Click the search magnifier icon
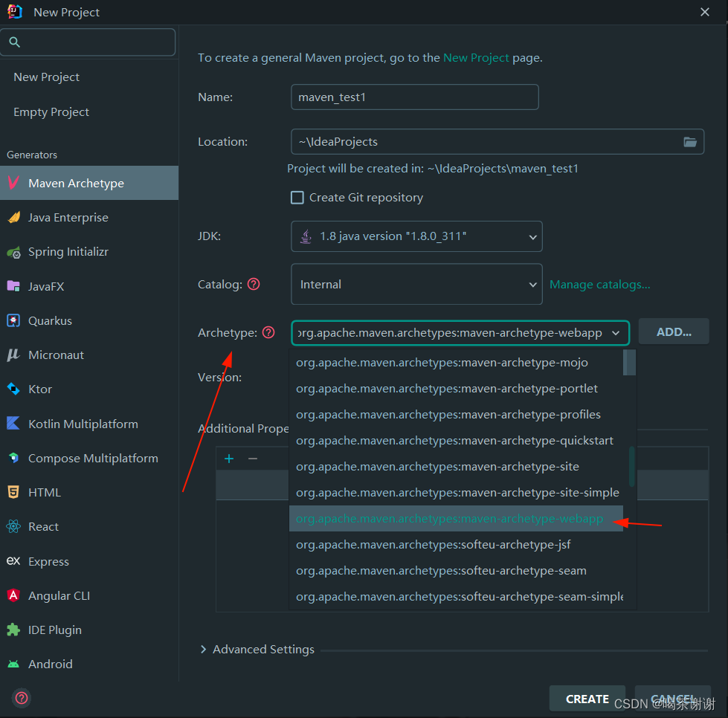The width and height of the screenshot is (728, 718). 14,42
